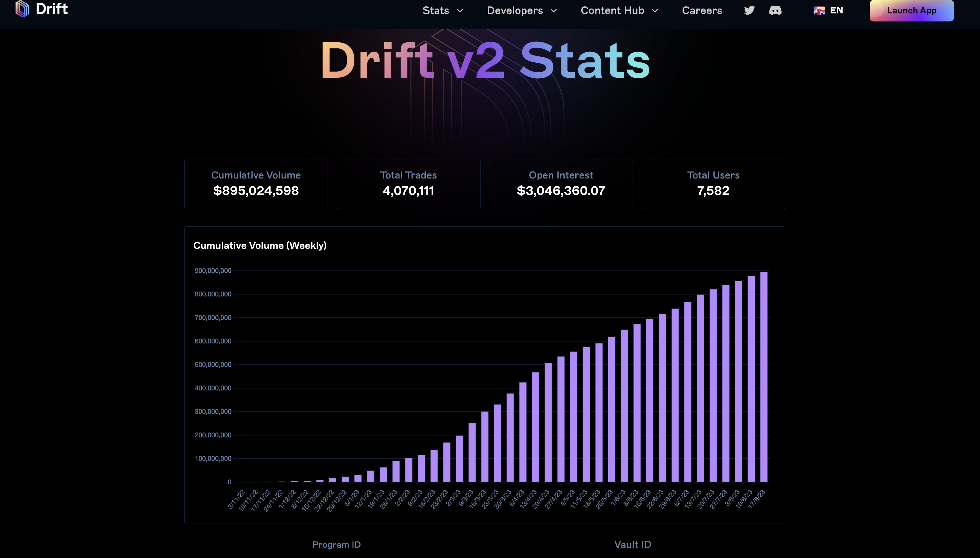The width and height of the screenshot is (980, 558).
Task: Expand the Developers dropdown chevron
Action: (x=554, y=11)
